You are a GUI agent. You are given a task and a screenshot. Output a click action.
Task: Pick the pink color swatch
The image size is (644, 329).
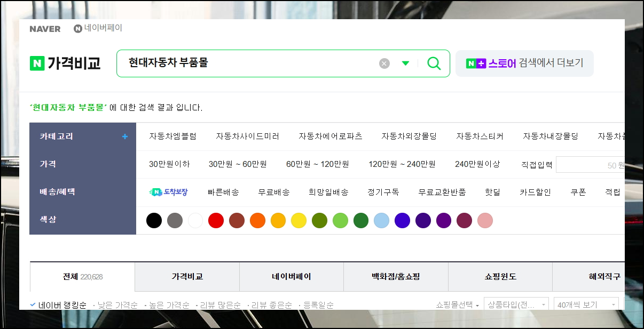coord(485,220)
